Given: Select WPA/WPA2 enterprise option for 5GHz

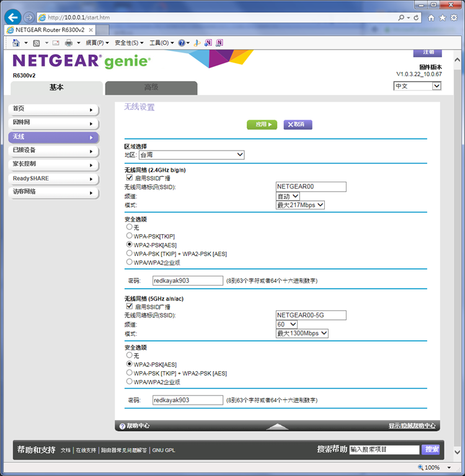Looking at the screenshot, I should [x=130, y=381].
